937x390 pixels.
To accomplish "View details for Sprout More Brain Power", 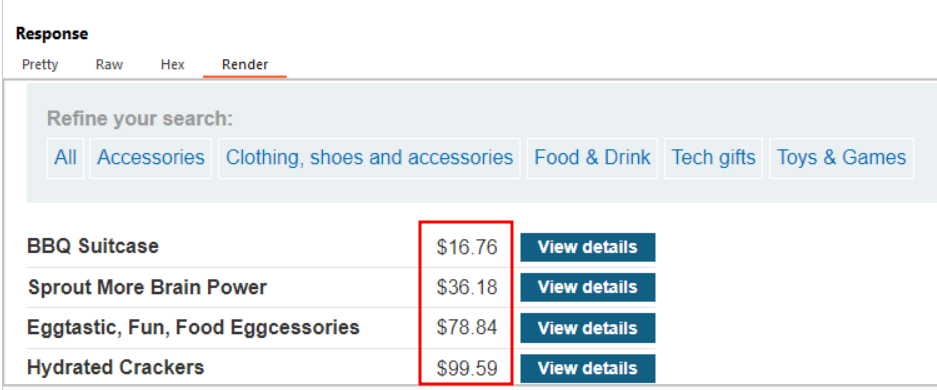I will point(588,287).
